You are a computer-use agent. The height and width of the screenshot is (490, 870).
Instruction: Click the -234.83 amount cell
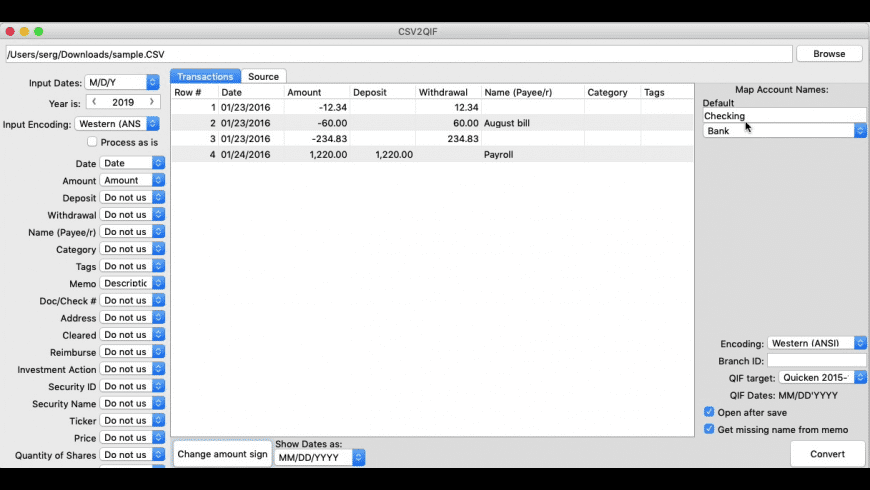[x=317, y=139]
